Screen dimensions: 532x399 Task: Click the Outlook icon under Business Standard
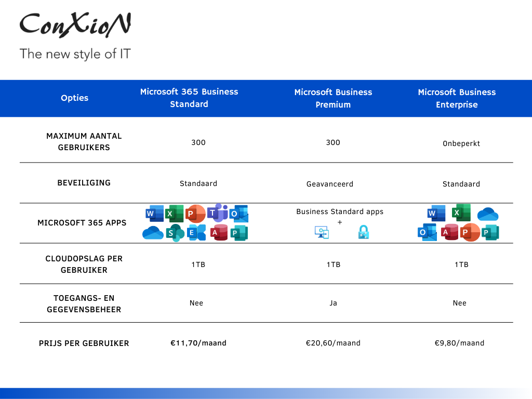click(x=239, y=214)
